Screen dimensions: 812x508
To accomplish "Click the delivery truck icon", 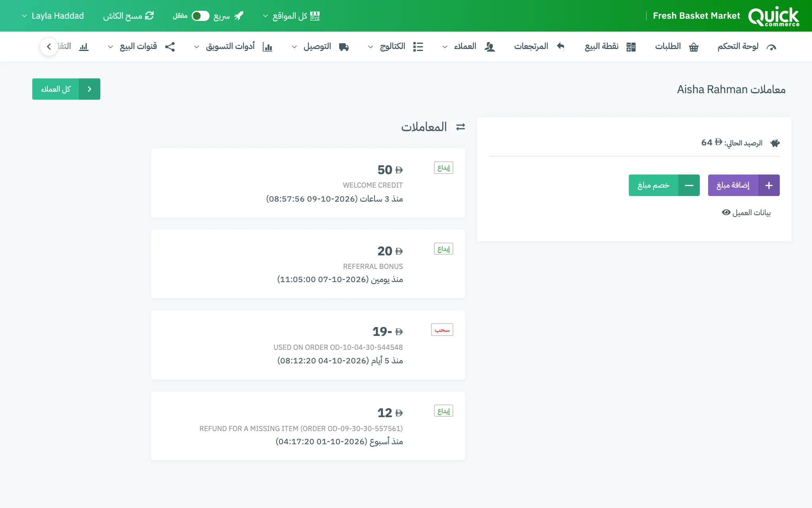I will (x=344, y=47).
